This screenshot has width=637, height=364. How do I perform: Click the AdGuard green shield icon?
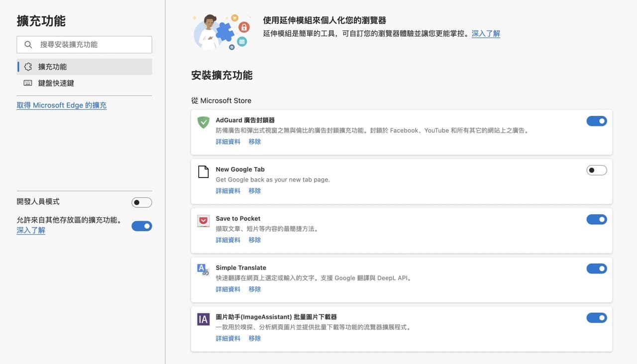203,122
